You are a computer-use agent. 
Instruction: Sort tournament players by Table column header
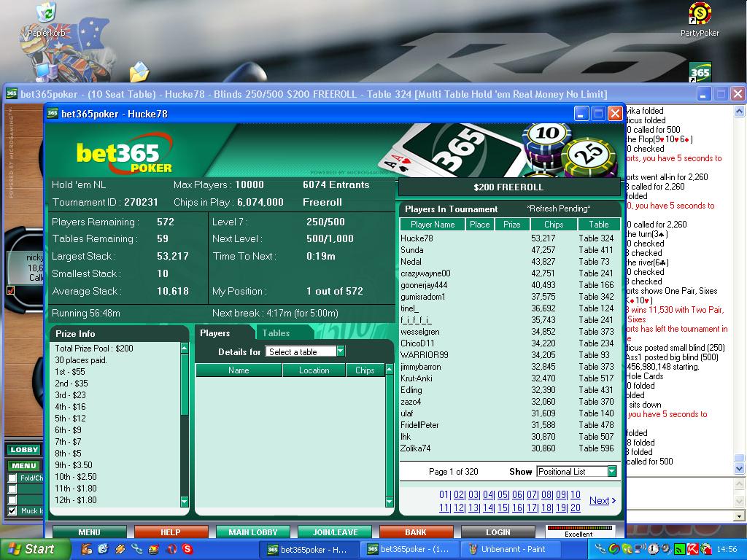(599, 225)
